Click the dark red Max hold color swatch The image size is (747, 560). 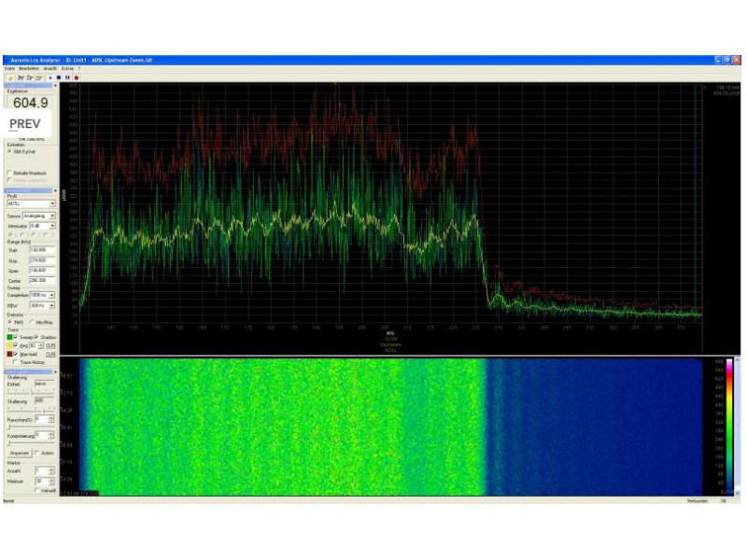[10, 355]
